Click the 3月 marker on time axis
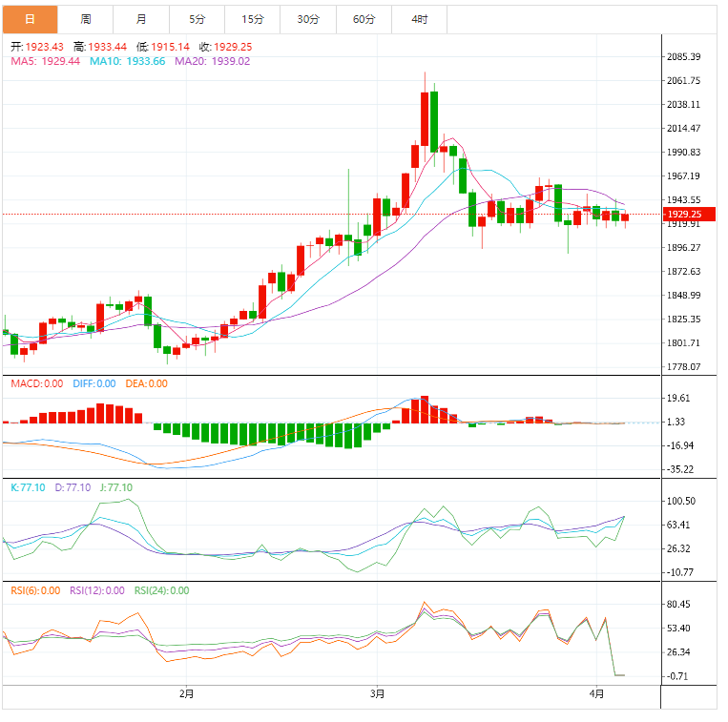This screenshot has width=728, height=722. click(x=377, y=693)
